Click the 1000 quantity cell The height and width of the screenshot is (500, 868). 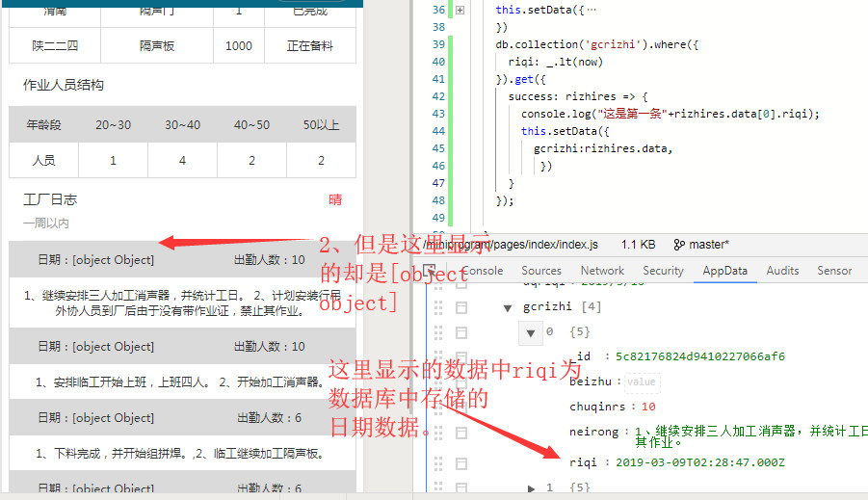click(239, 45)
